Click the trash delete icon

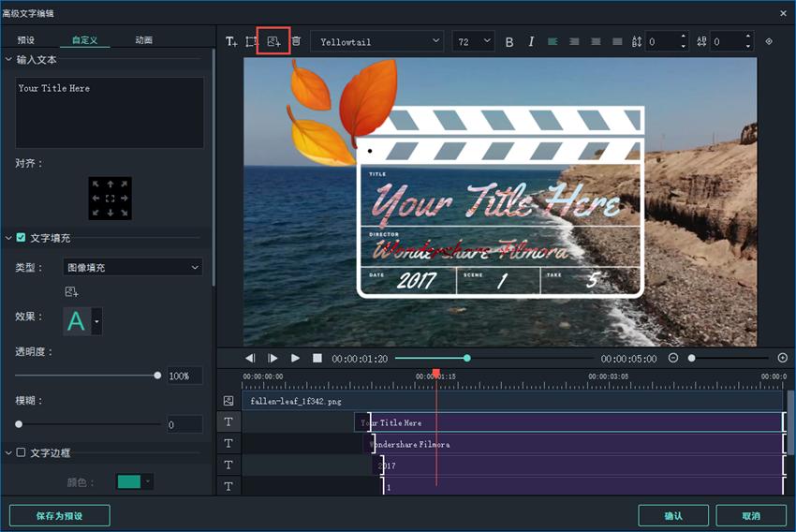[296, 41]
